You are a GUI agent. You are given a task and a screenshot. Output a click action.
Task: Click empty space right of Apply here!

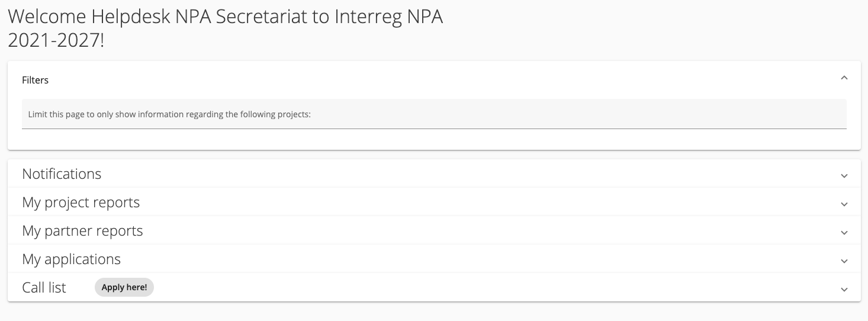tap(474, 288)
